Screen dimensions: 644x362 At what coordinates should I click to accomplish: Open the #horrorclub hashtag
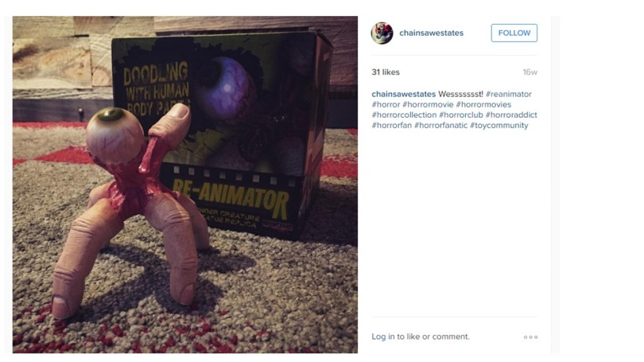(461, 115)
